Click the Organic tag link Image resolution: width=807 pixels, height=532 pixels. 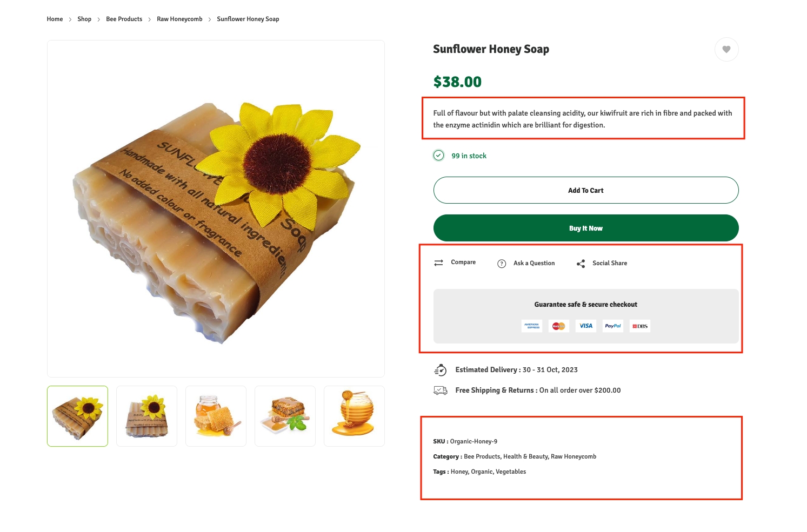coord(482,472)
